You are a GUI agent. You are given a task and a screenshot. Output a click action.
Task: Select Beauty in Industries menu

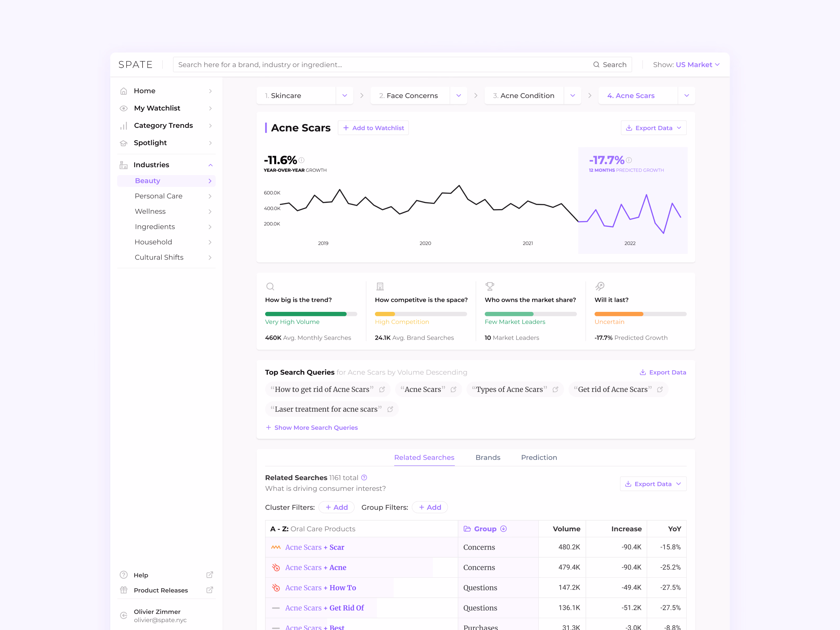166,181
